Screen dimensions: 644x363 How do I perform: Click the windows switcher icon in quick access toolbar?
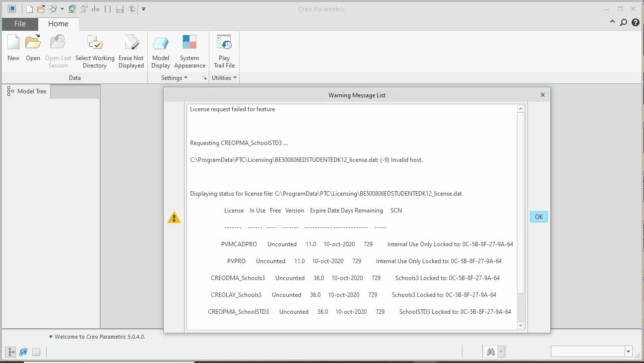click(53, 9)
